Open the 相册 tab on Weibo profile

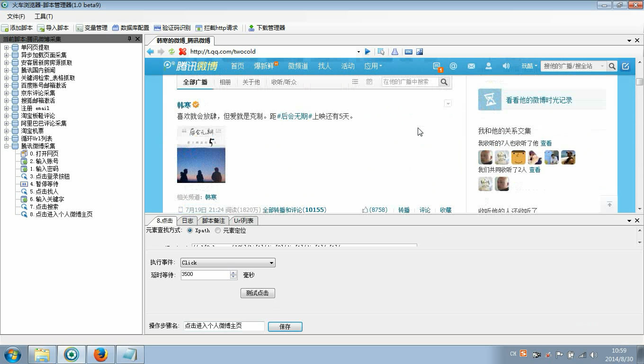[225, 82]
